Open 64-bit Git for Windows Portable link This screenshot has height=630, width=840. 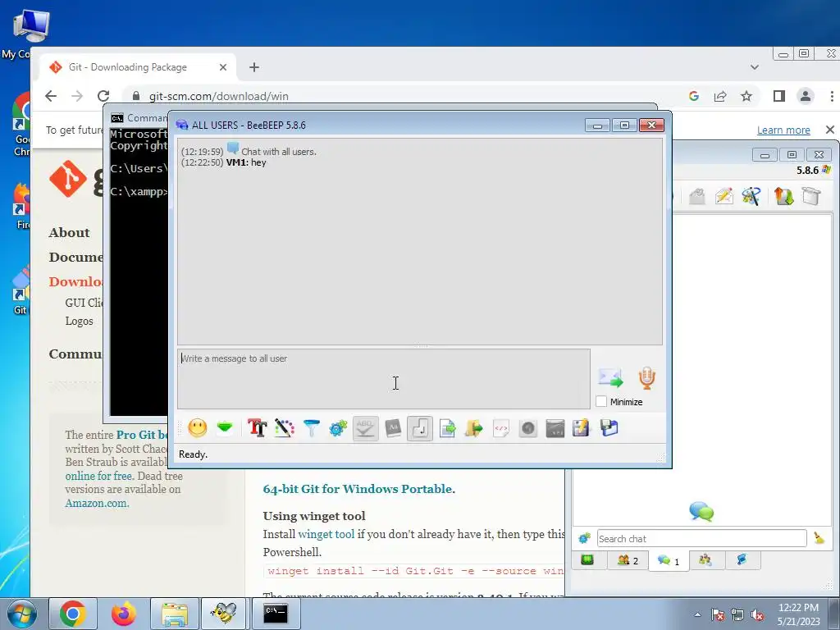[x=358, y=489]
